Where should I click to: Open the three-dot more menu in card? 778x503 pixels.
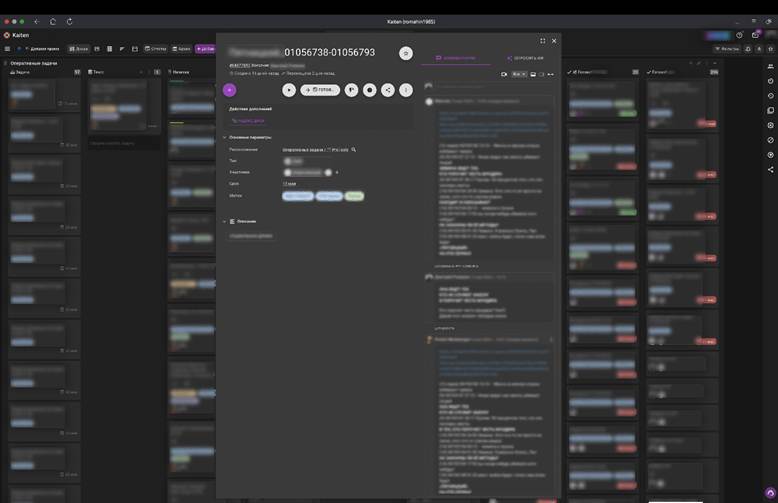point(406,90)
